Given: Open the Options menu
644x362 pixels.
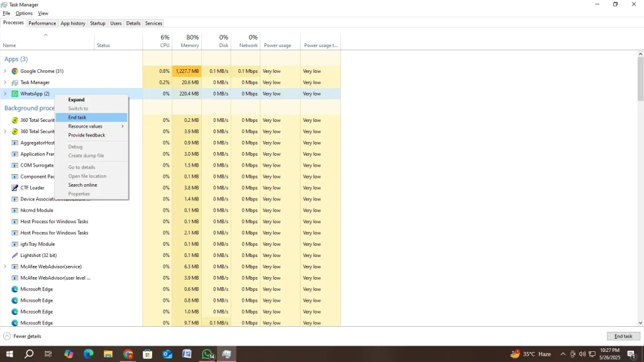Looking at the screenshot, I should (x=24, y=13).
